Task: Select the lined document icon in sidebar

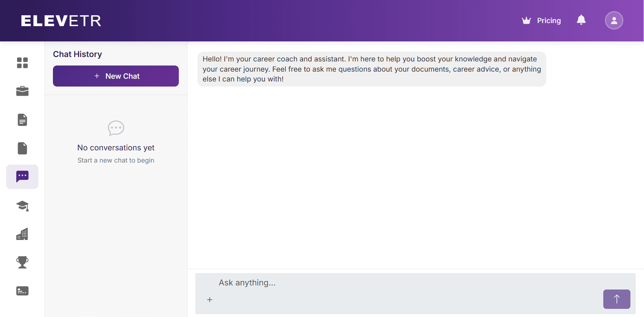Action: (x=22, y=120)
